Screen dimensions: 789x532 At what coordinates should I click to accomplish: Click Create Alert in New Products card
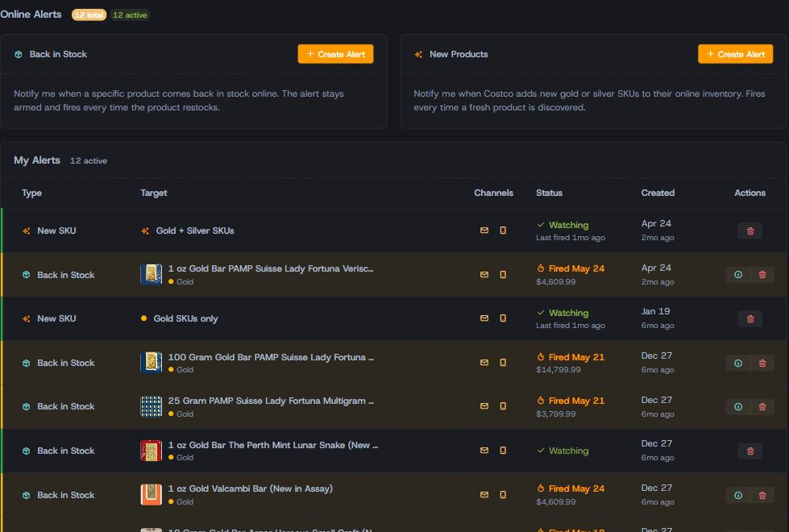coord(735,54)
